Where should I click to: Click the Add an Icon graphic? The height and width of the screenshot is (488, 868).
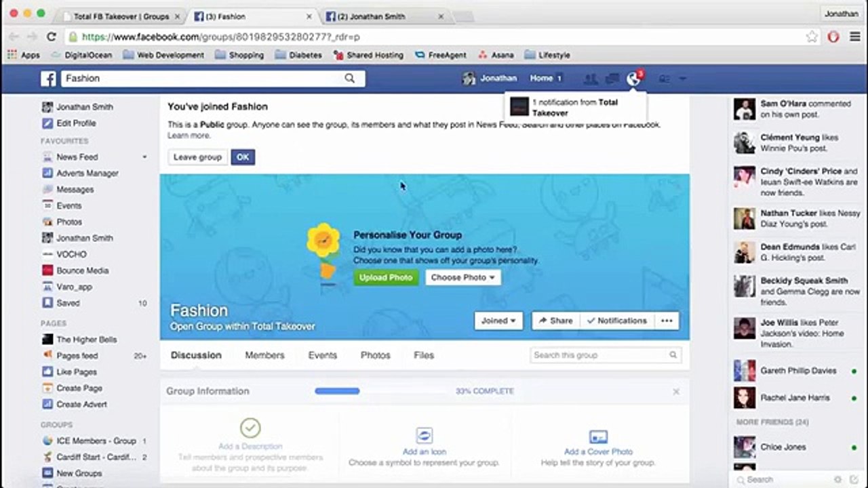click(x=425, y=435)
